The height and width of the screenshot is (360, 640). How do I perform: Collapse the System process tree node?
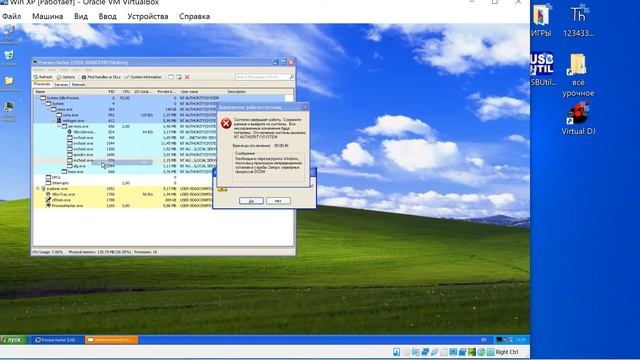coord(43,104)
